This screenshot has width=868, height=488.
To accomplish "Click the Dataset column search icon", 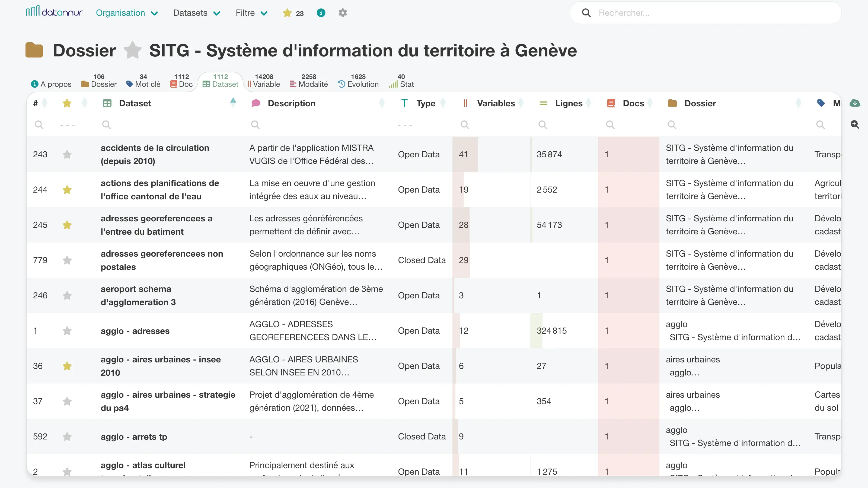I will 107,125.
